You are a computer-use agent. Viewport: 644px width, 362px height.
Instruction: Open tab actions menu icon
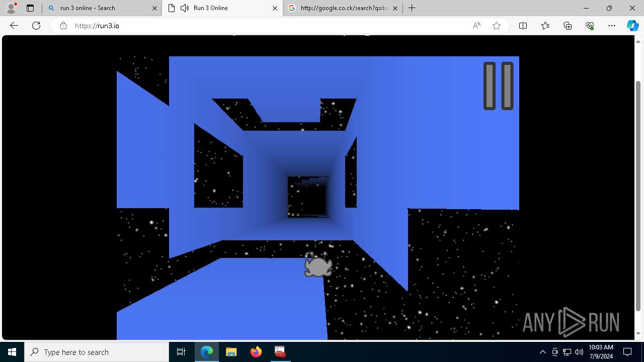30,8
